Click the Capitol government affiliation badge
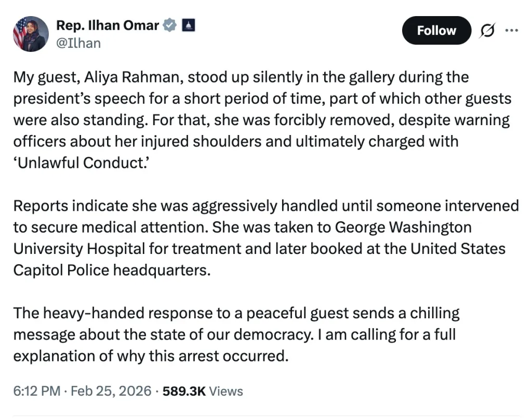This screenshot has width=532, height=418. (188, 25)
